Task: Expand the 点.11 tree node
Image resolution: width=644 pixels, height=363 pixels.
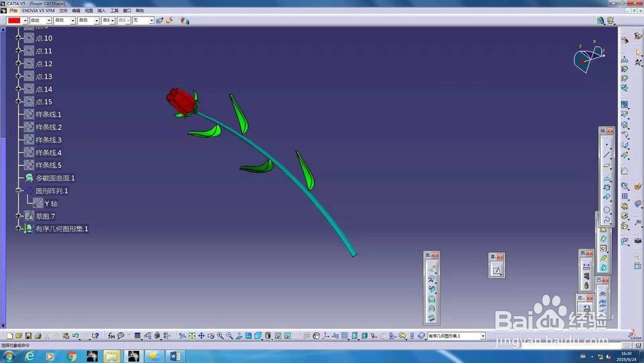Action: coord(18,50)
